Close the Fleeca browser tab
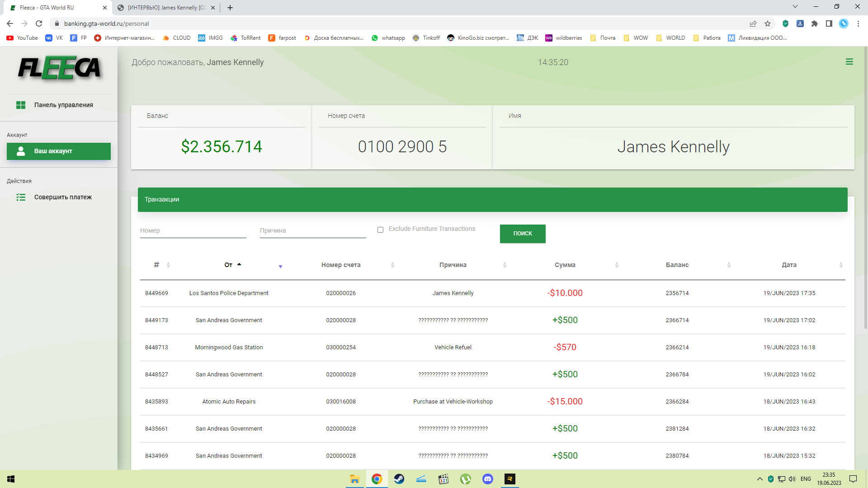 point(105,8)
